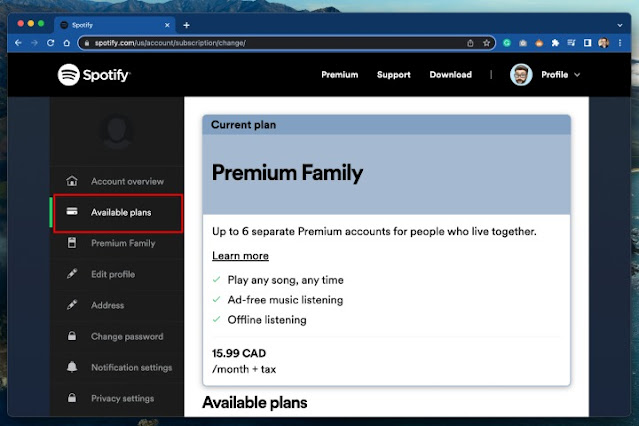Open the Chrome profile avatar in toolbar
The width and height of the screenshot is (639, 426).
click(604, 43)
